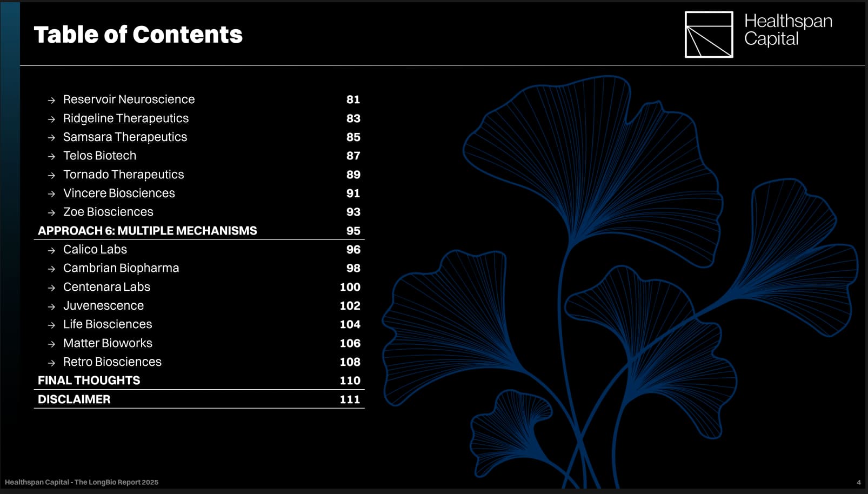868x494 pixels.
Task: Open Retro Biosciences entry
Action: click(112, 362)
